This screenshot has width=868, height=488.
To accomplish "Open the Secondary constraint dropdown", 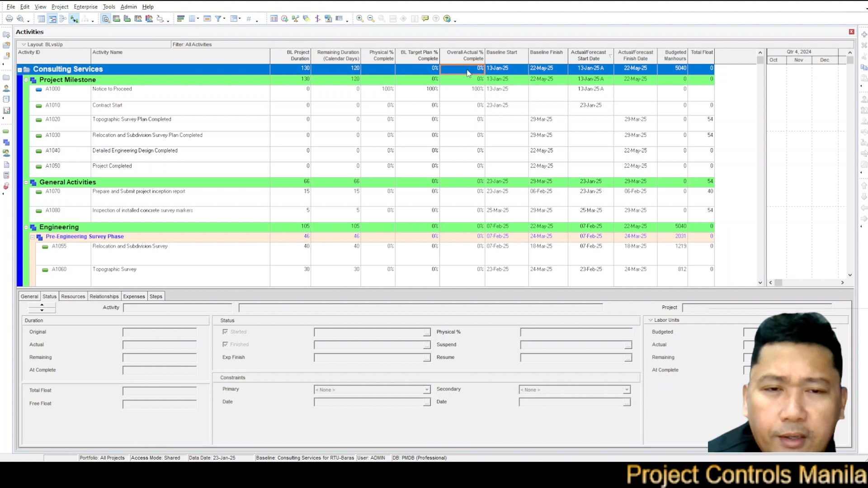I will pos(627,389).
